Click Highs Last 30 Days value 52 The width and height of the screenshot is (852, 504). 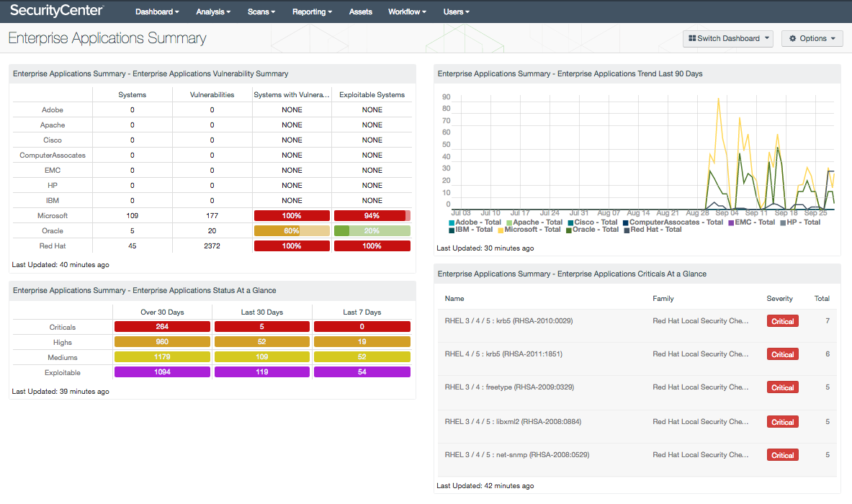[262, 341]
